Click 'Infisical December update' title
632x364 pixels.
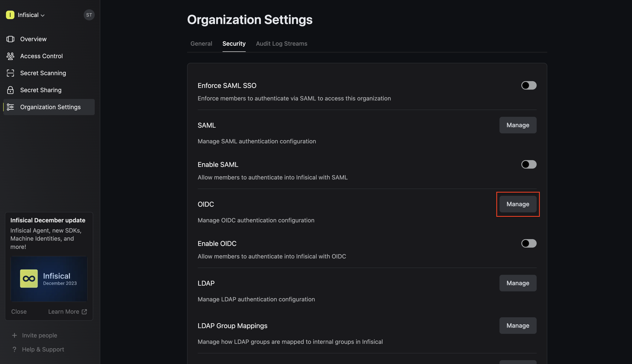pos(48,220)
